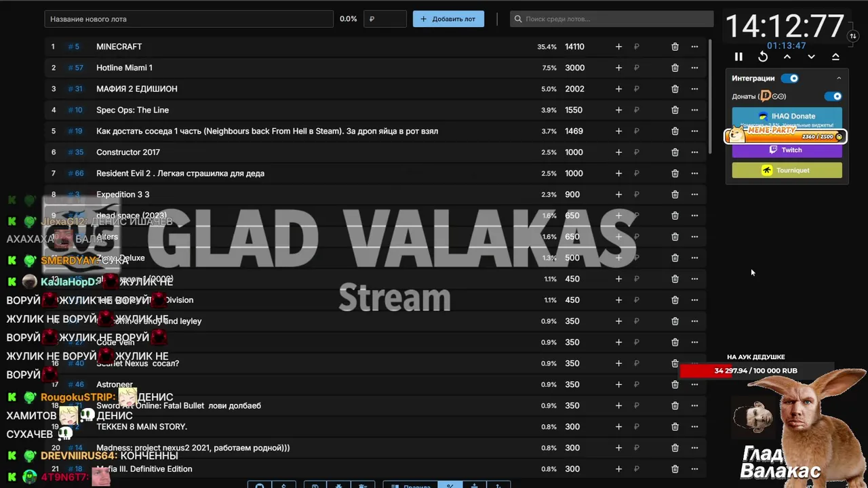
Task: Open the more menu for Expedition 3 3
Action: coord(694,195)
